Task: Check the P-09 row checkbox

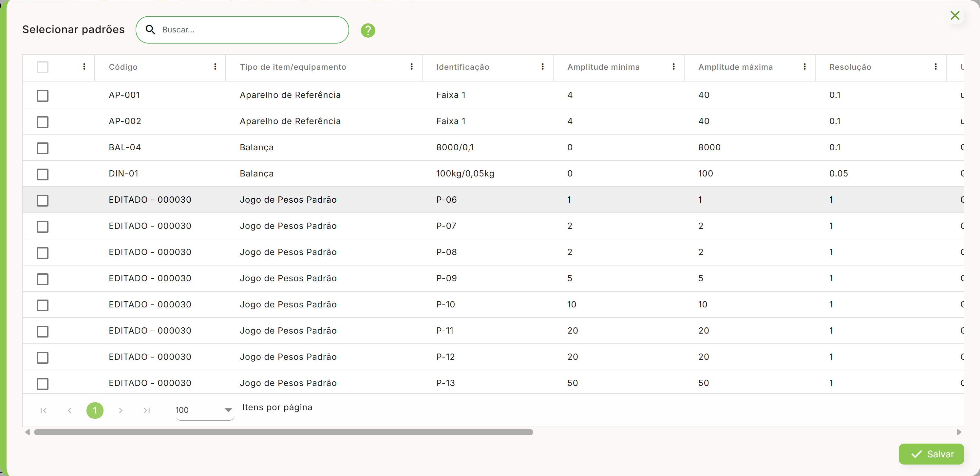Action: click(43, 280)
